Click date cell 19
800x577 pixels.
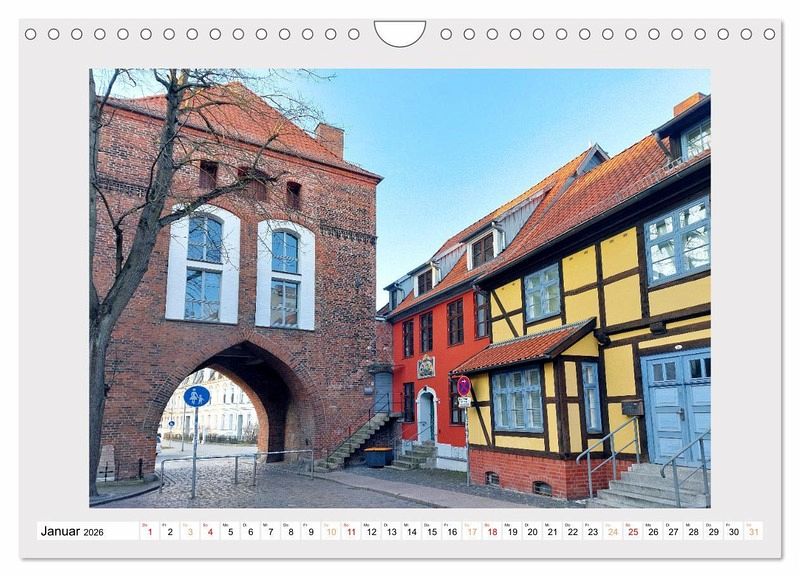(x=512, y=531)
